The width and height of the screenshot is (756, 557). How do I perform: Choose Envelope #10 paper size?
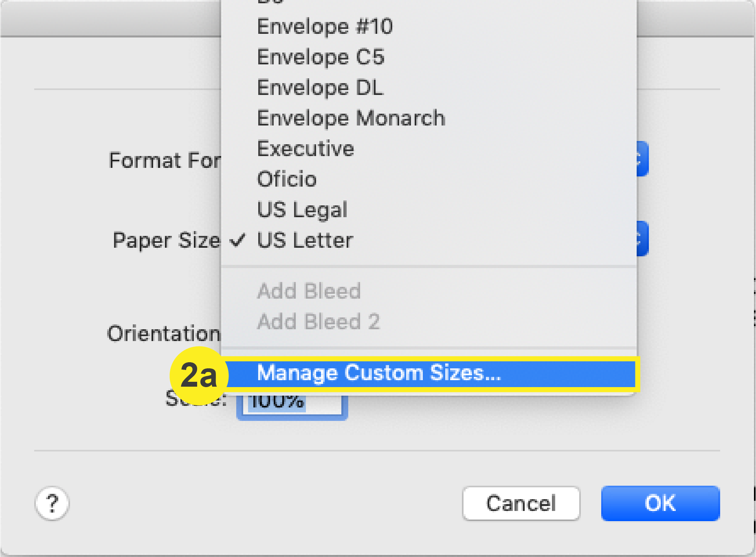[x=325, y=26]
